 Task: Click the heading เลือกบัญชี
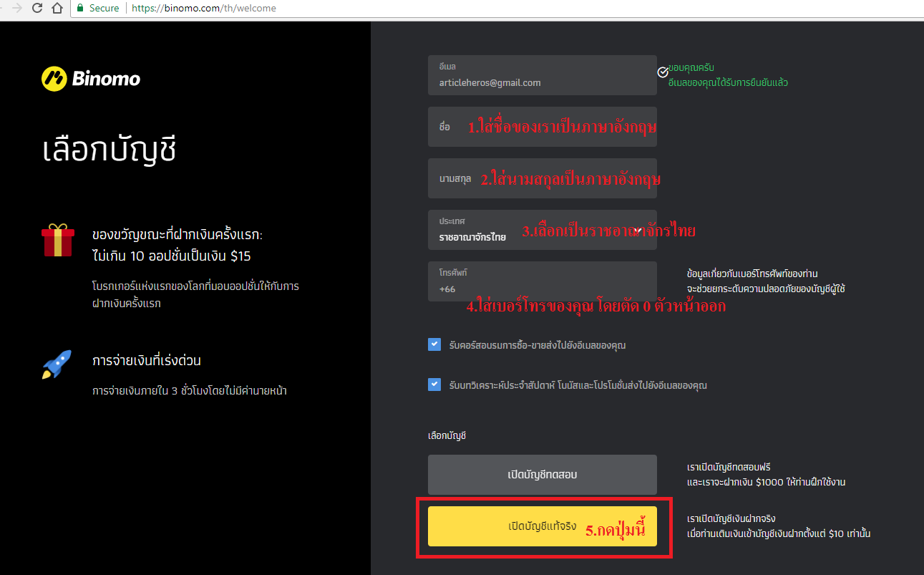(x=110, y=151)
